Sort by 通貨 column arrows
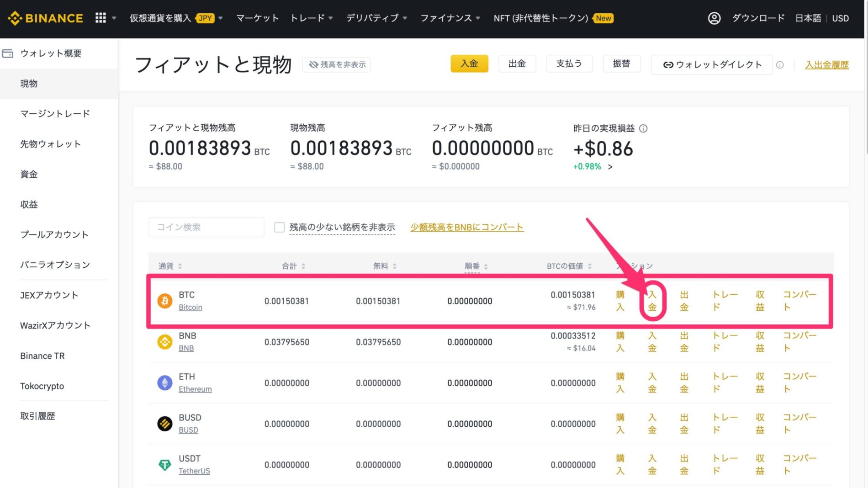 [180, 266]
